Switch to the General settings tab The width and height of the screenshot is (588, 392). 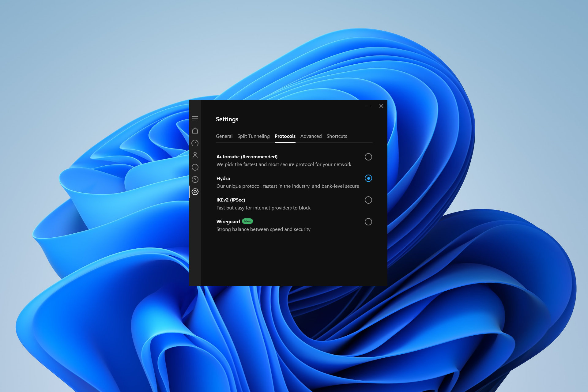pos(224,136)
